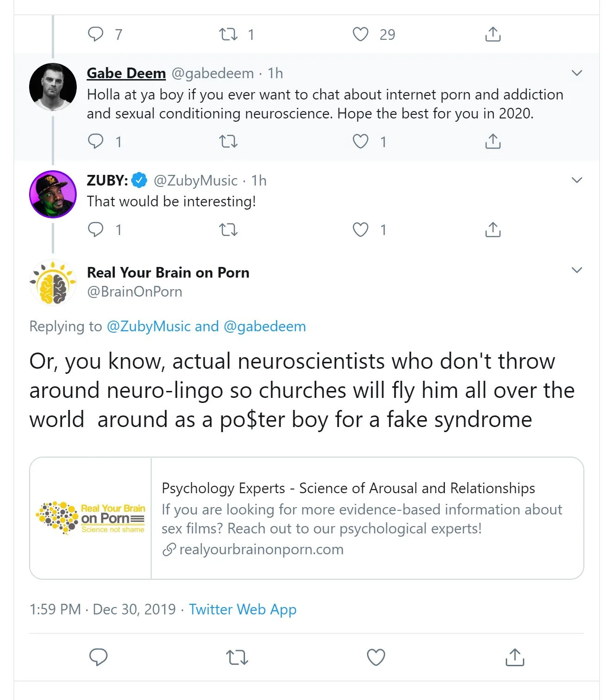Share the Real Your Brain on Porn tweet
Screen dimensions: 607x700
coord(515,657)
